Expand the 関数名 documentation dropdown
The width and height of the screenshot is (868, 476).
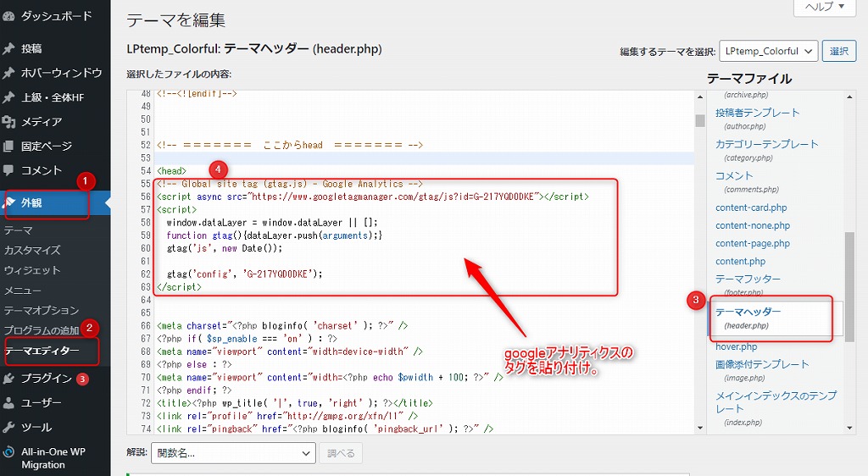(x=233, y=453)
